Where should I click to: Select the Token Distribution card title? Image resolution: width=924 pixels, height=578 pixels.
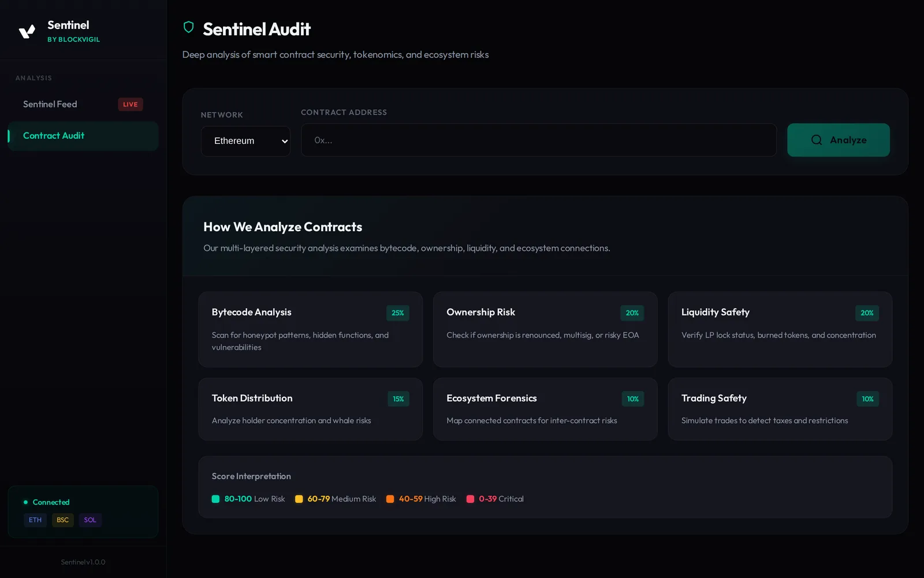coord(252,398)
